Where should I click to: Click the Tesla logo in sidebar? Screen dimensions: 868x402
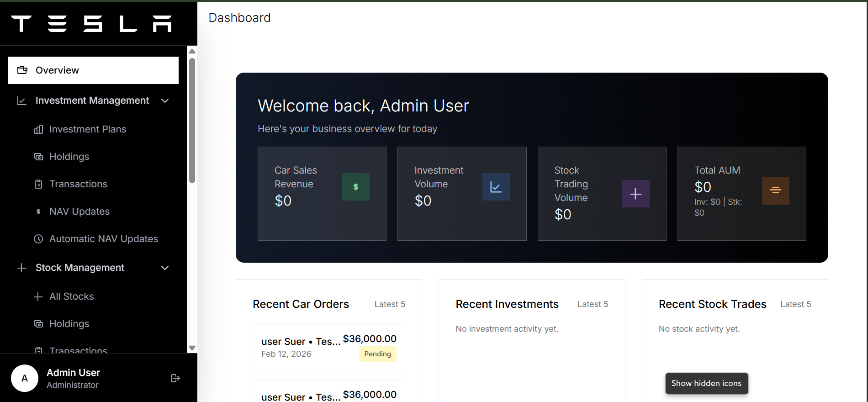pos(91,24)
